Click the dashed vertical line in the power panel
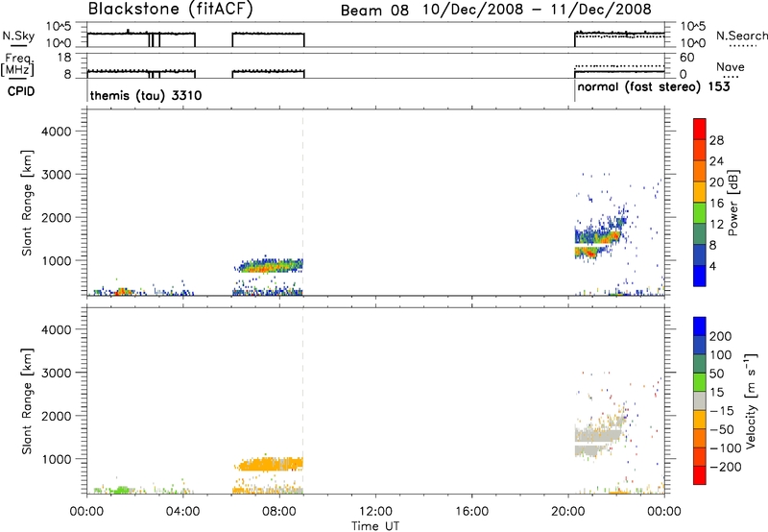768x532 pixels. (302, 203)
